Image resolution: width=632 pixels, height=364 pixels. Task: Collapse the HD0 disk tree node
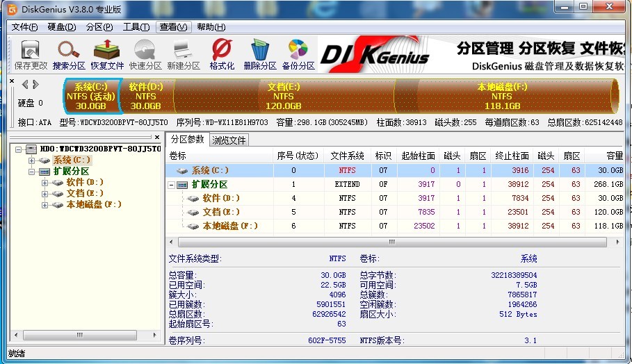click(x=19, y=149)
